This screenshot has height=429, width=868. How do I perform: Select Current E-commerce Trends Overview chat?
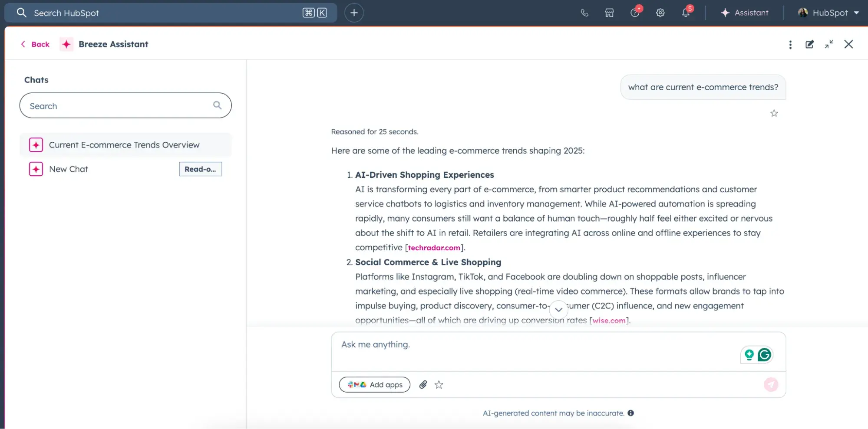pos(124,145)
